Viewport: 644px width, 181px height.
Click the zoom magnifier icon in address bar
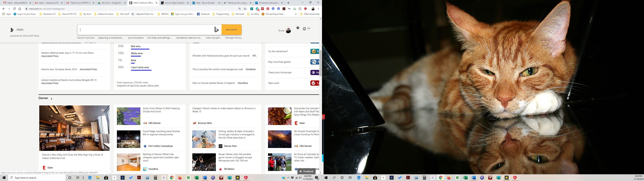[239, 9]
